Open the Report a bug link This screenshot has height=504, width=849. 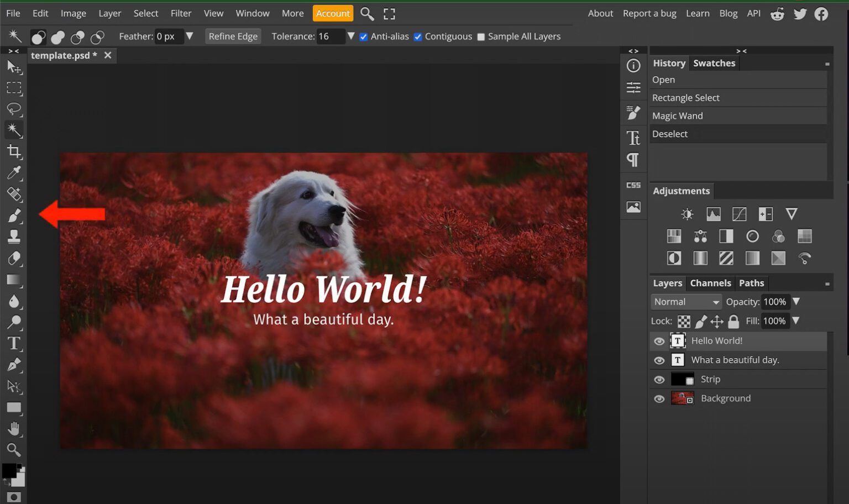(x=649, y=13)
